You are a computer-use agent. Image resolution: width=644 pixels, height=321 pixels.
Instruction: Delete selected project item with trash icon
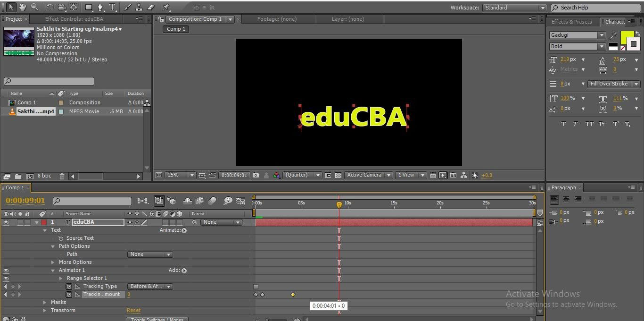tap(62, 176)
